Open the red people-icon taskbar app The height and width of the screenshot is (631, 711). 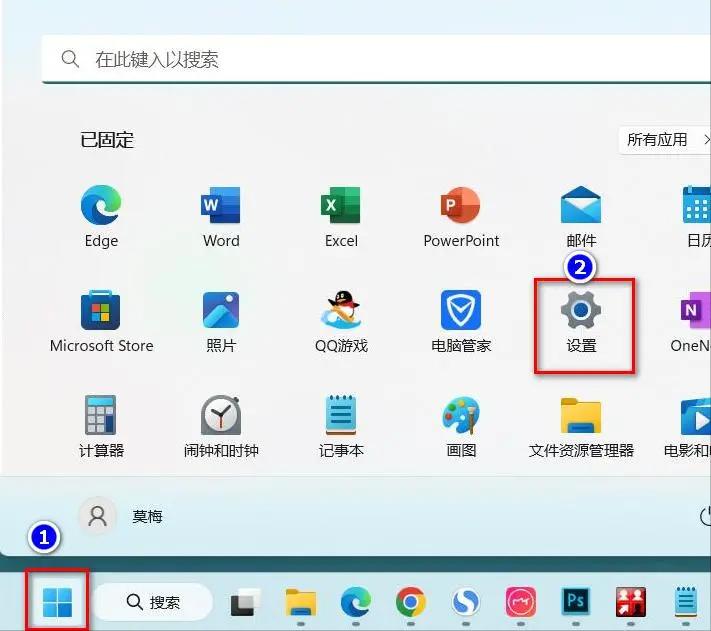pyautogui.click(x=630, y=602)
